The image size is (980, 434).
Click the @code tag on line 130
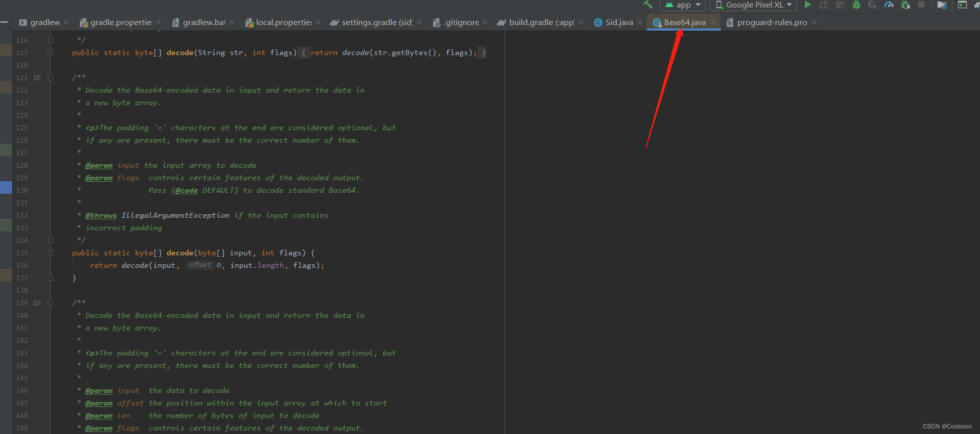tap(187, 190)
